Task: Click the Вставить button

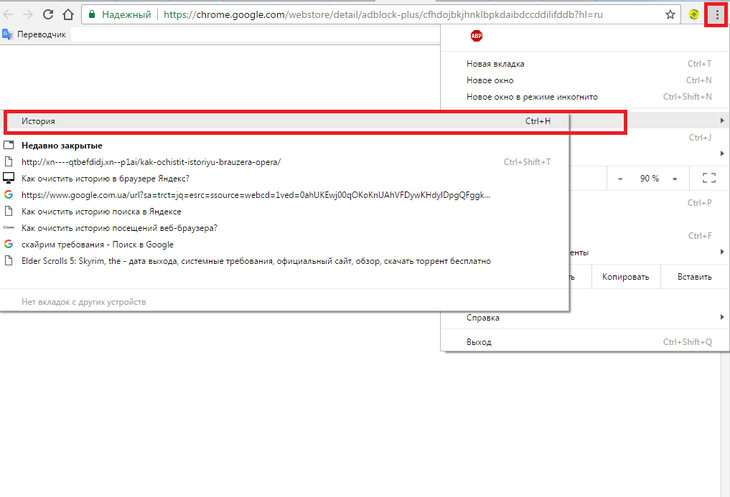Action: coord(693,277)
